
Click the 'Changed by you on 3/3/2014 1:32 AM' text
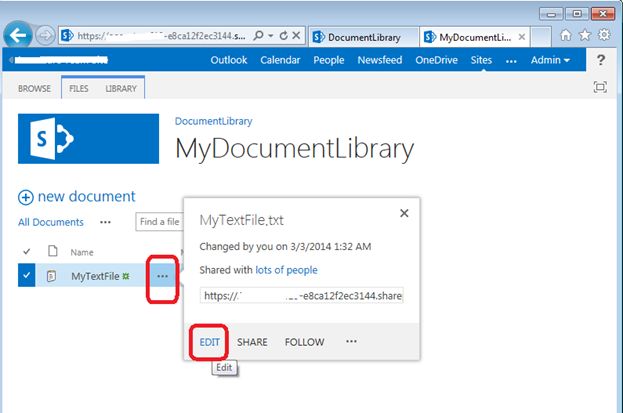pyautogui.click(x=285, y=246)
